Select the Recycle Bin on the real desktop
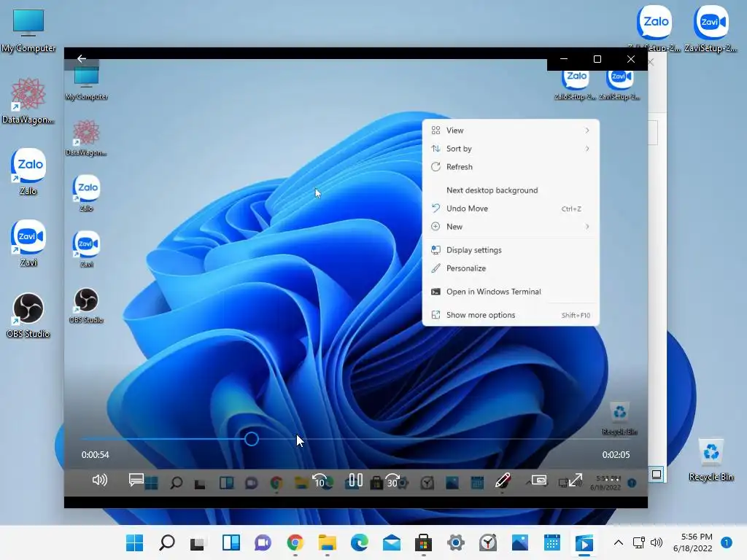747x560 pixels. pos(711,460)
